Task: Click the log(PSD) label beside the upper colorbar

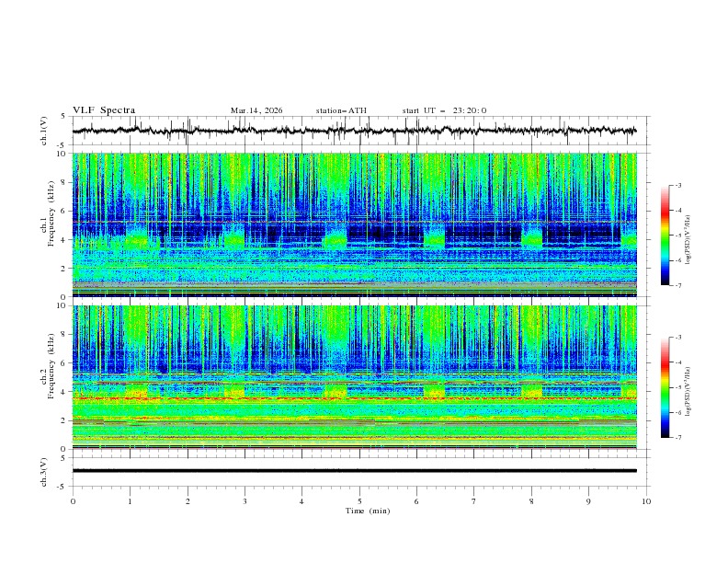Action: pos(688,240)
